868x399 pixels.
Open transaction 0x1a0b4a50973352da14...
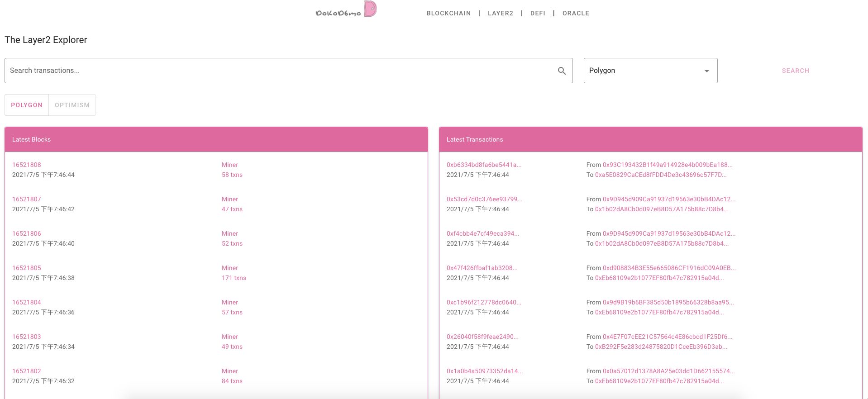click(x=485, y=371)
